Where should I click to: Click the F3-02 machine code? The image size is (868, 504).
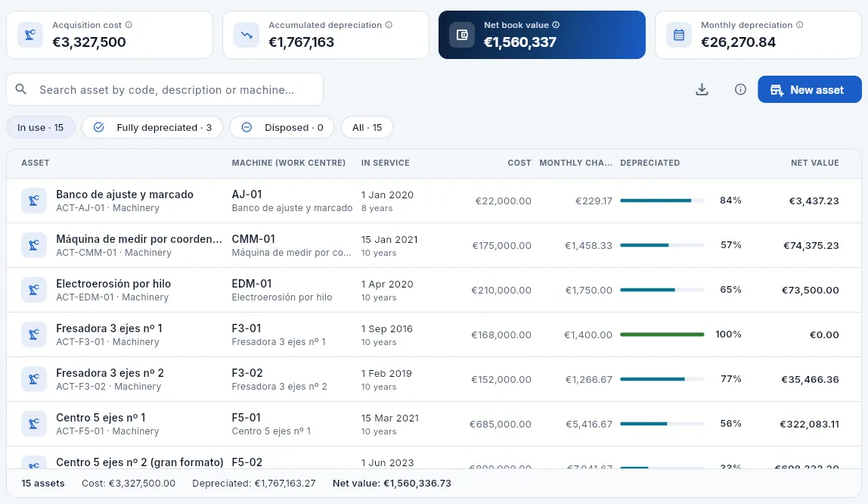247,373
